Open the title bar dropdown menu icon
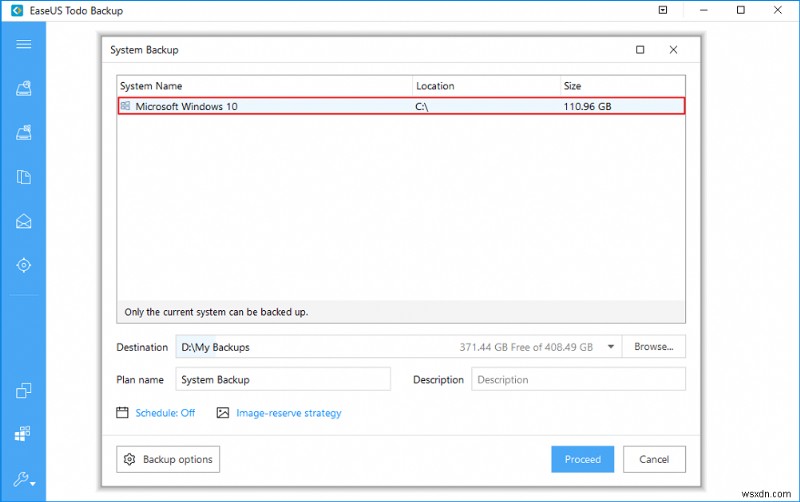 tap(663, 10)
